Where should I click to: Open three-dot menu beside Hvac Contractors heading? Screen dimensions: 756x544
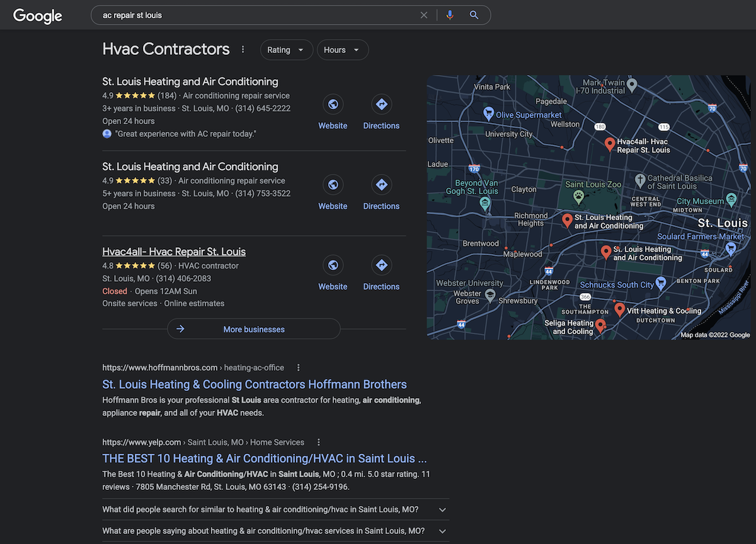pos(243,49)
